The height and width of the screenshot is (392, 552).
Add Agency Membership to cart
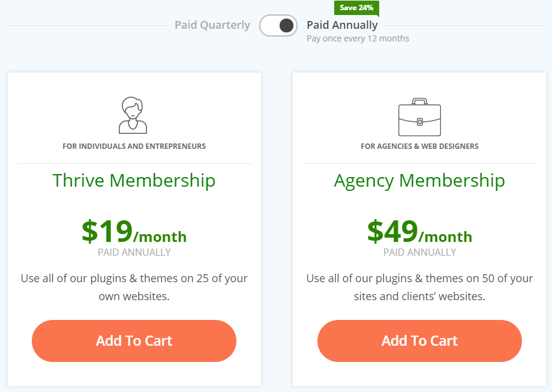(419, 340)
